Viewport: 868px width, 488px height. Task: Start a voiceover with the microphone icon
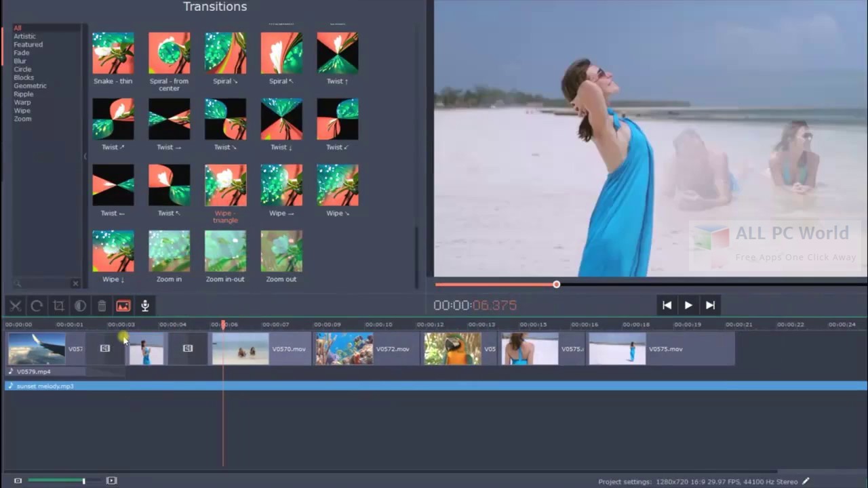(144, 306)
